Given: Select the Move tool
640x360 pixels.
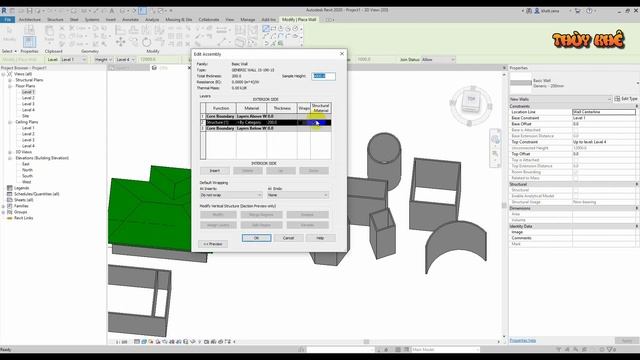Looking at the screenshot, I should tap(120, 42).
